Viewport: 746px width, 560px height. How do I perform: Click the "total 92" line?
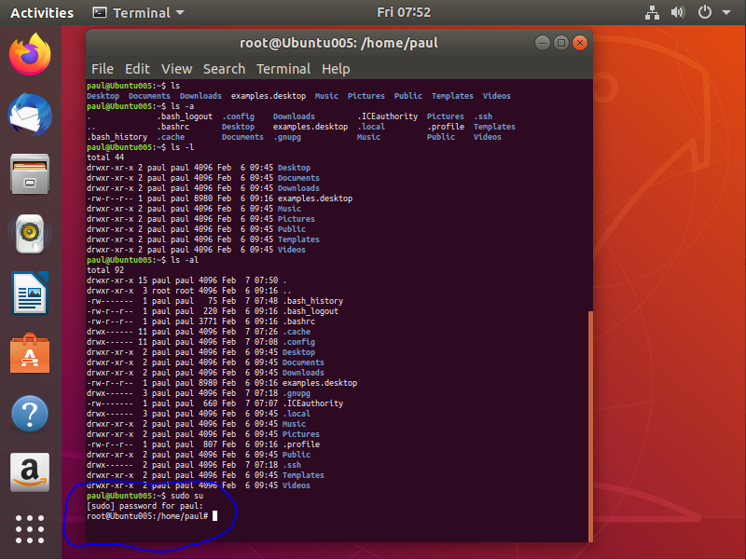[x=105, y=270]
